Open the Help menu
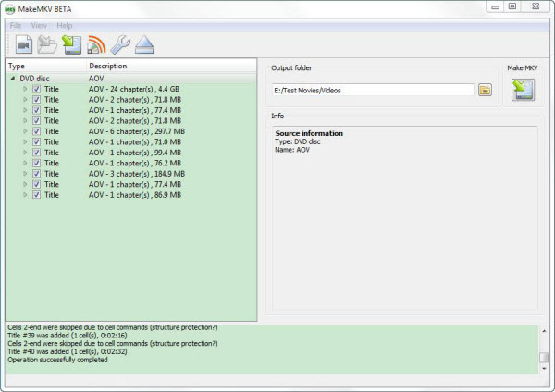Image resolution: width=555 pixels, height=392 pixels. point(65,25)
